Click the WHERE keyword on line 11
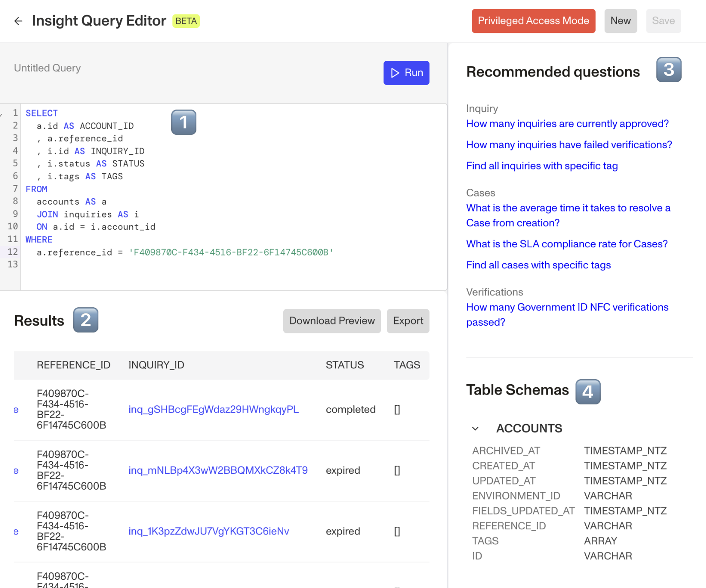 39,240
